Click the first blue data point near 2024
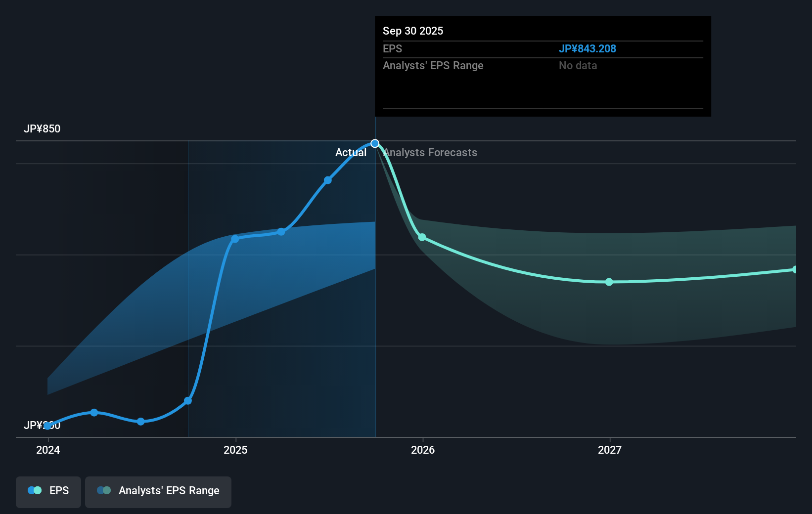The image size is (812, 514). point(47,425)
